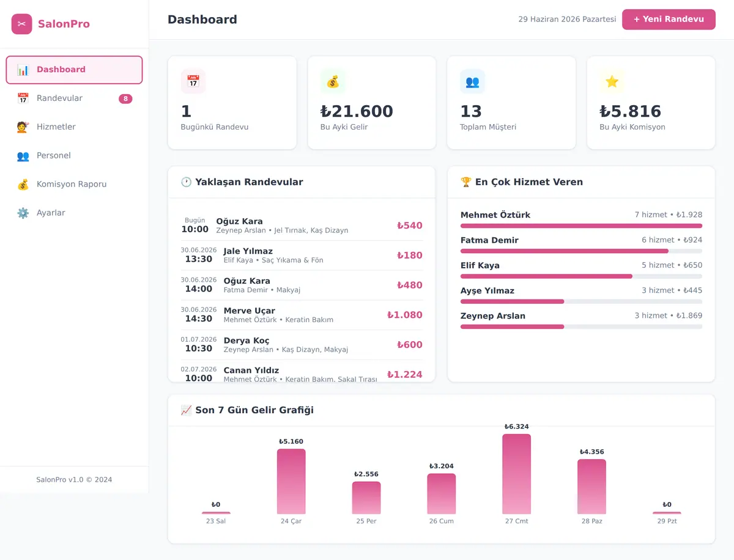734x560 pixels.
Task: Open Jale Yılmaz's 13:30 appointment
Action: [x=302, y=256]
